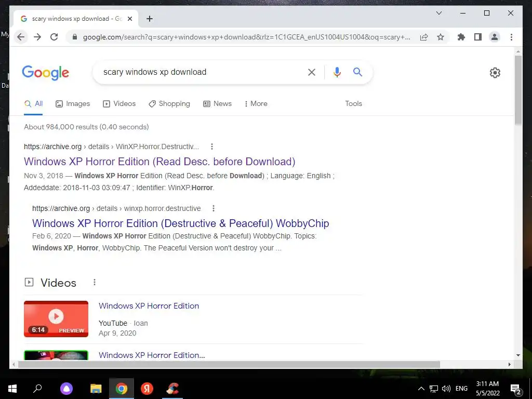Launch the purple Alice assistant taskbar icon
Image resolution: width=532 pixels, height=399 pixels.
(x=66, y=389)
